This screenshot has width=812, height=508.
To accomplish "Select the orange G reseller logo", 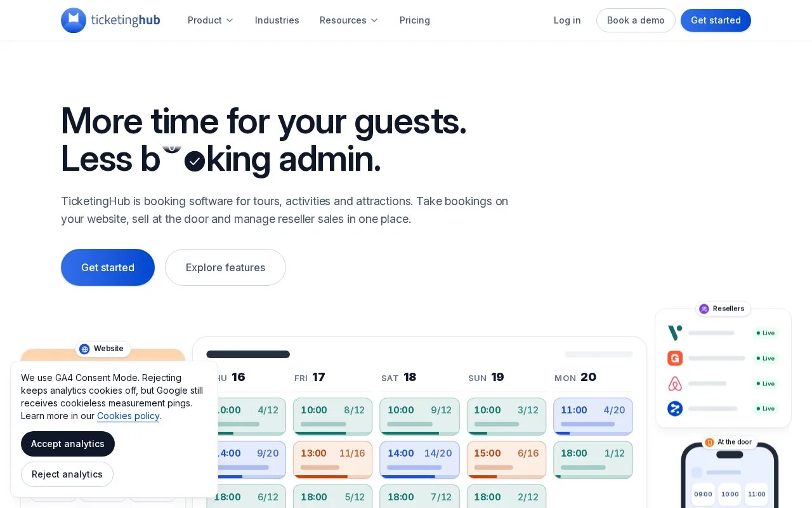I will (x=675, y=358).
